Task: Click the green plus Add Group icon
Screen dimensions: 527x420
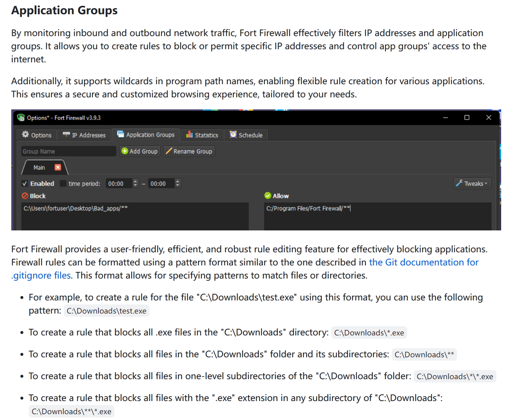Action: [125, 151]
